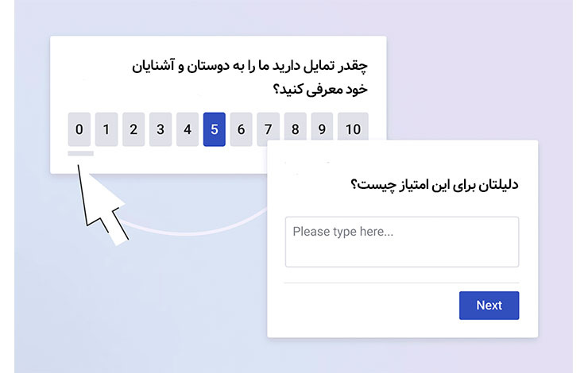Click the curved connector line between cards
Image resolution: width=588 pixels, height=373 pixels.
pos(199,231)
